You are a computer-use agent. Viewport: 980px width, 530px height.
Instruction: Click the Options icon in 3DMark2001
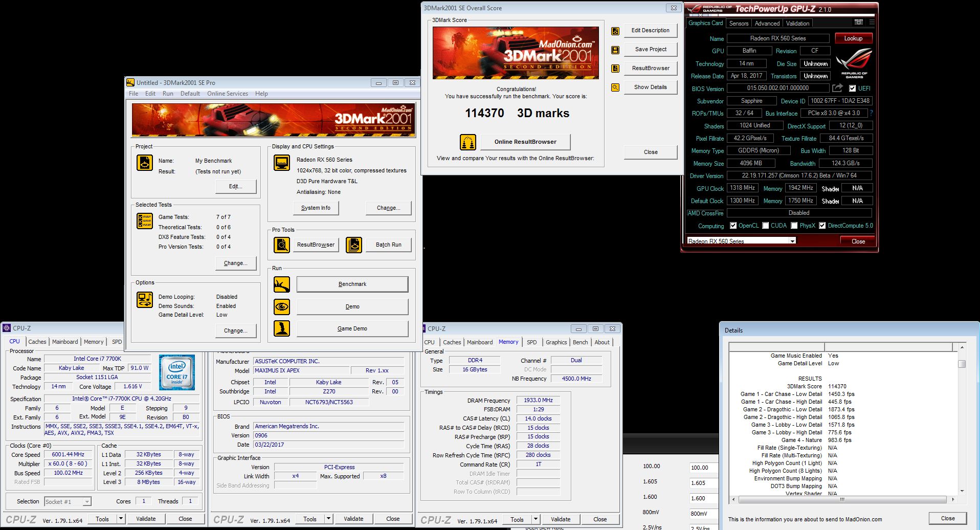[145, 300]
